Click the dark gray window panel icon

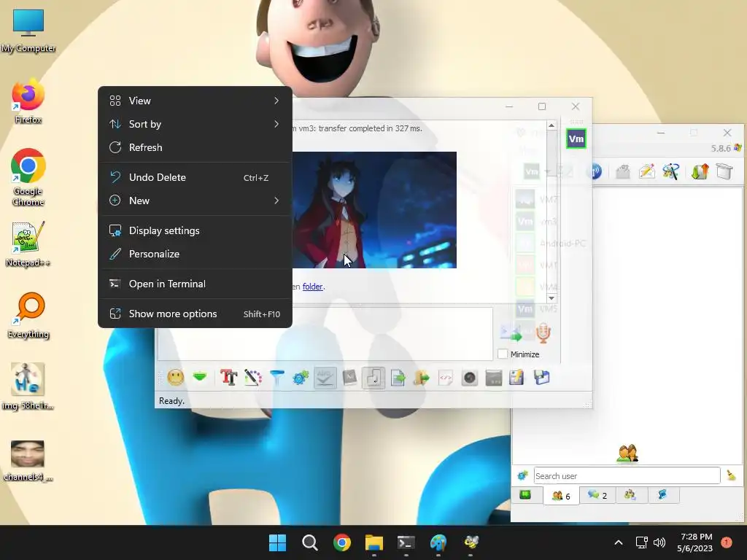(494, 378)
